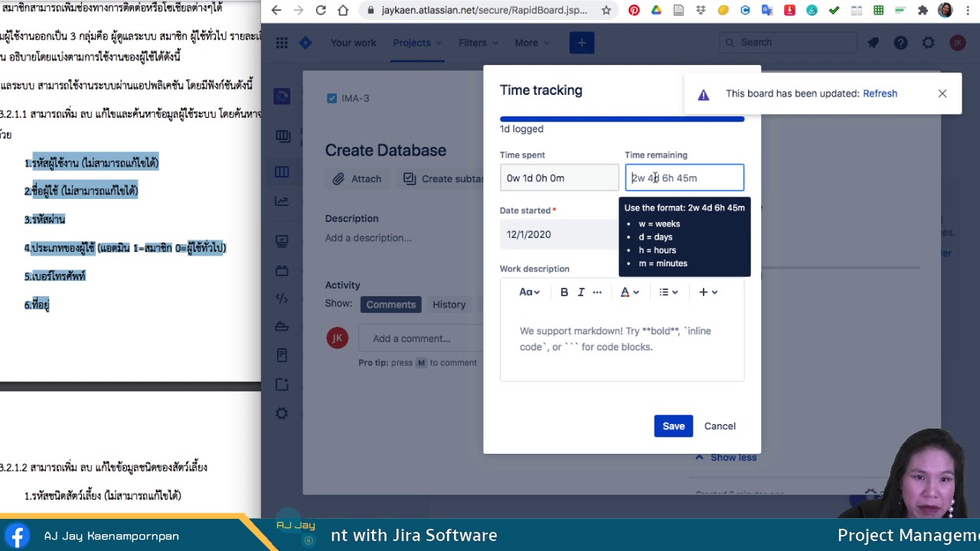Open the Roadmap sidebar icon
The height and width of the screenshot is (551, 980).
[282, 135]
